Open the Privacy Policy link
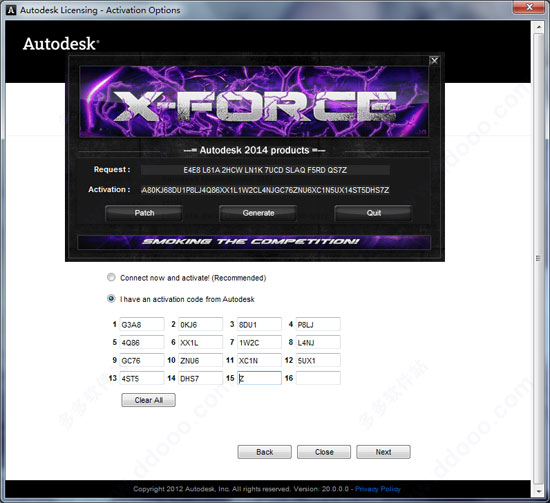 pyautogui.click(x=377, y=489)
